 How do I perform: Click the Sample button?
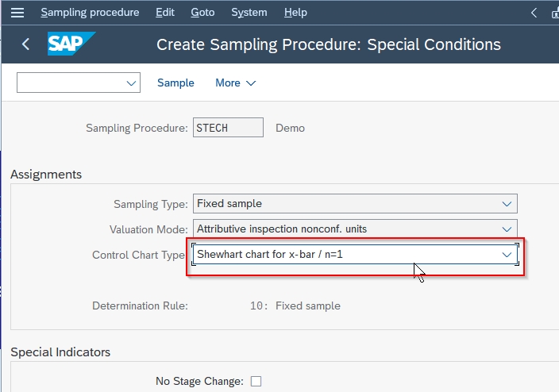[x=175, y=83]
